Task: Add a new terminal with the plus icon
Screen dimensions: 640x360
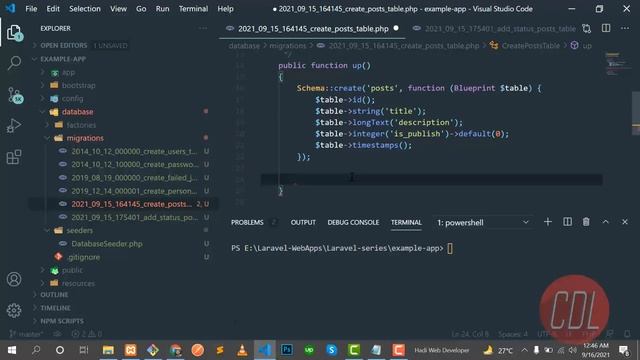Action: click(x=548, y=222)
